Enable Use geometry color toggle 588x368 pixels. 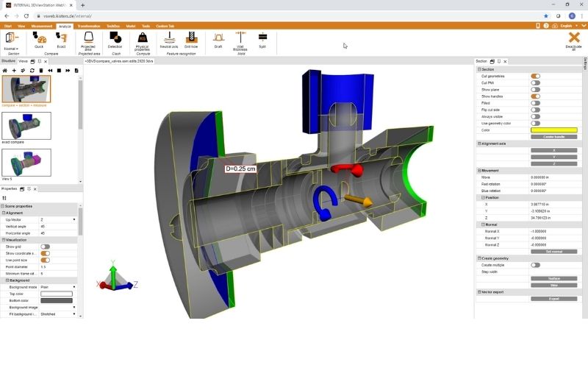536,124
